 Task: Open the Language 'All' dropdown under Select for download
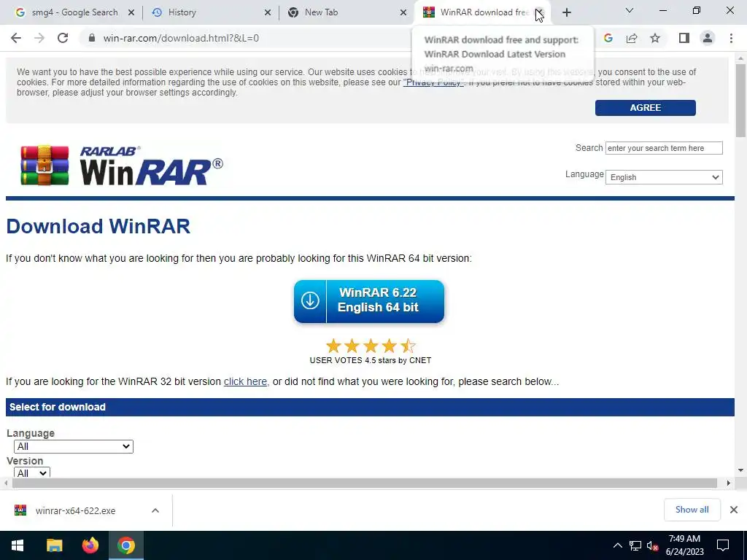click(x=74, y=446)
